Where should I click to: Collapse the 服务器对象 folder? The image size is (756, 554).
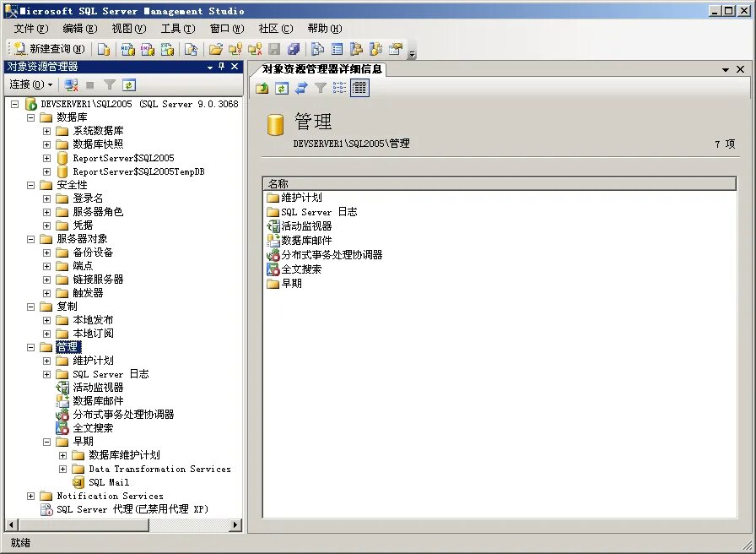[31, 239]
